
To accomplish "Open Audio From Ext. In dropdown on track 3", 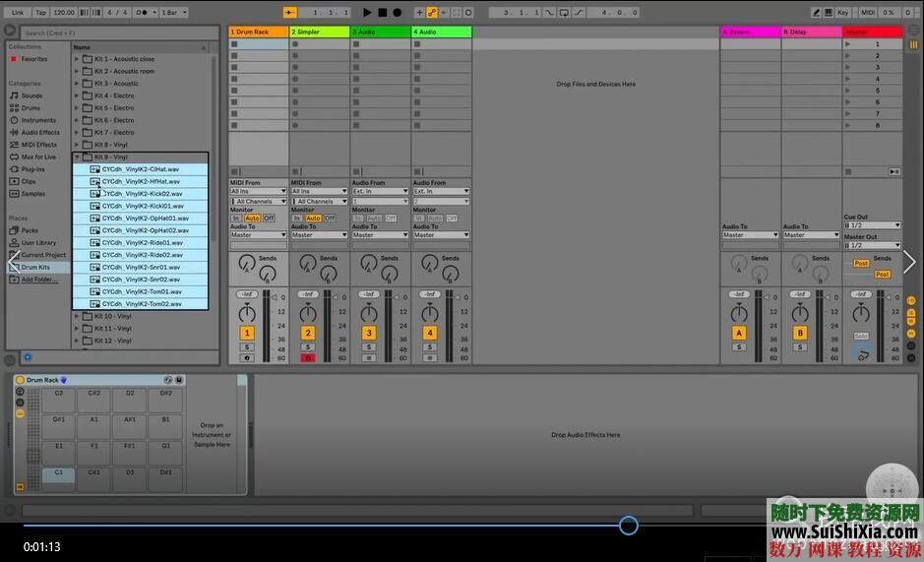I will [380, 191].
